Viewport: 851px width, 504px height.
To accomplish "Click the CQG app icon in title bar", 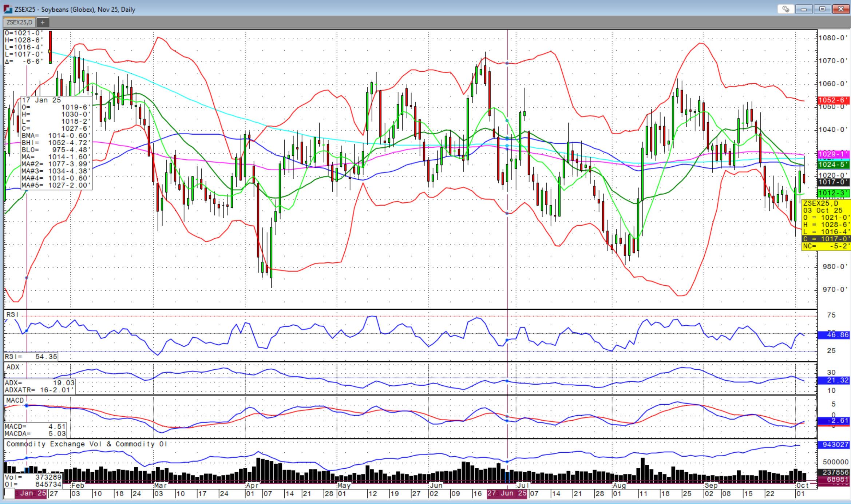I will pyautogui.click(x=8, y=9).
